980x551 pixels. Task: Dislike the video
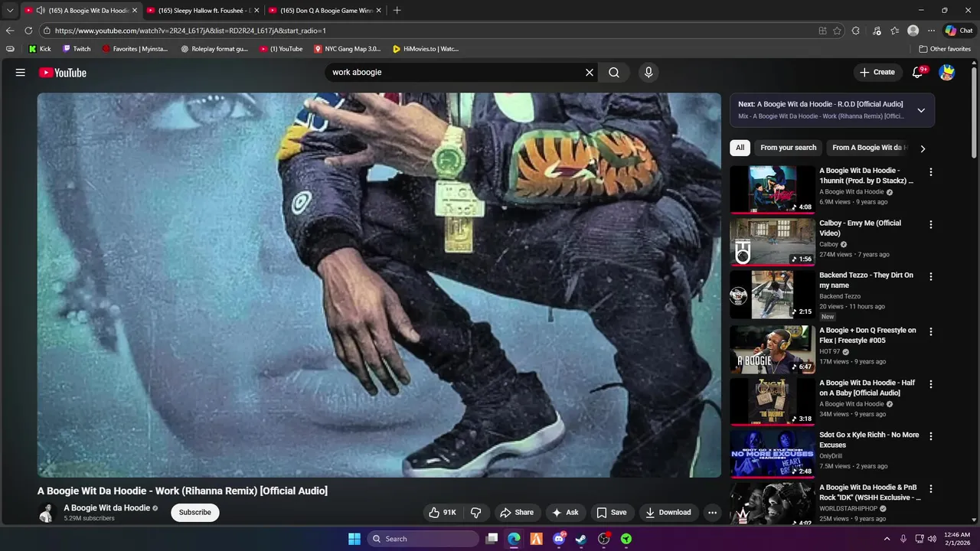coord(476,513)
